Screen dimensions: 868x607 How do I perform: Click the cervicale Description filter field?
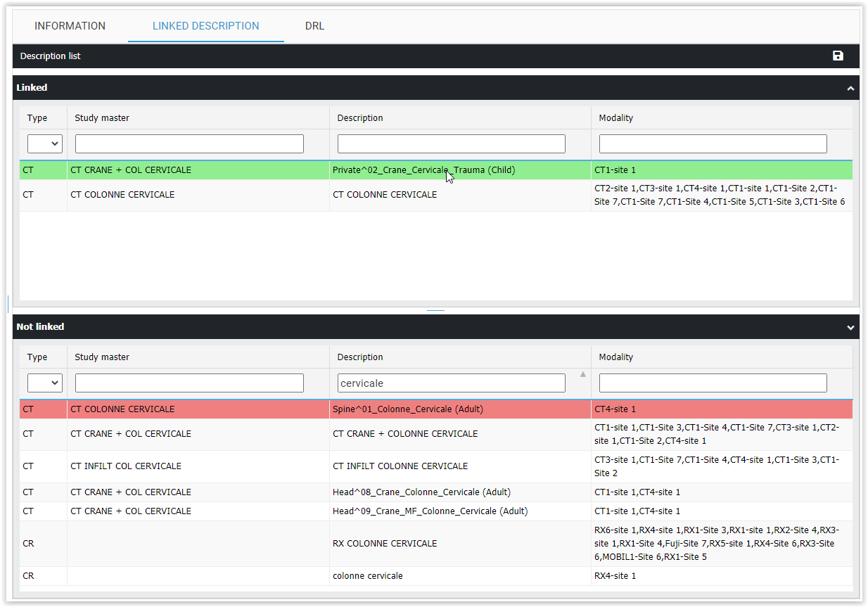(451, 383)
